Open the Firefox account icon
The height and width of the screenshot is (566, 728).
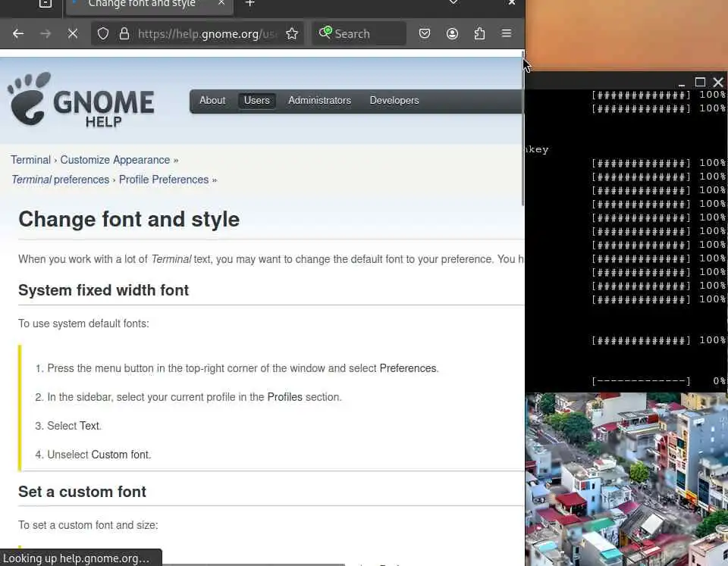(x=452, y=33)
